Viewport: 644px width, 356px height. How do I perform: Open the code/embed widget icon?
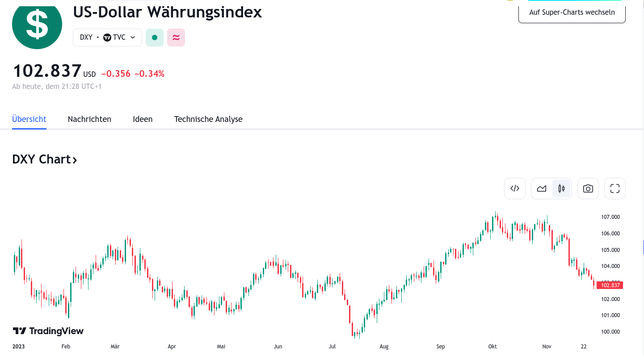[x=514, y=188]
